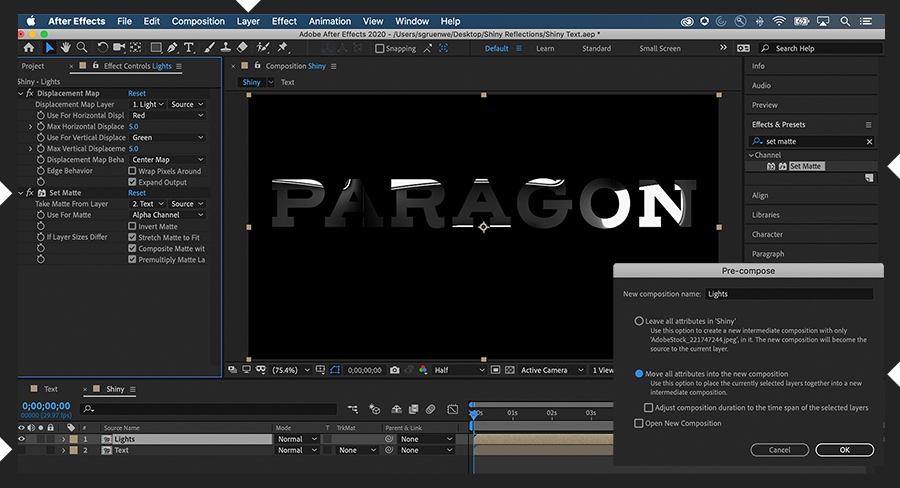The image size is (900, 488).
Task: Click the Home icon in the toolbar
Action: point(28,47)
